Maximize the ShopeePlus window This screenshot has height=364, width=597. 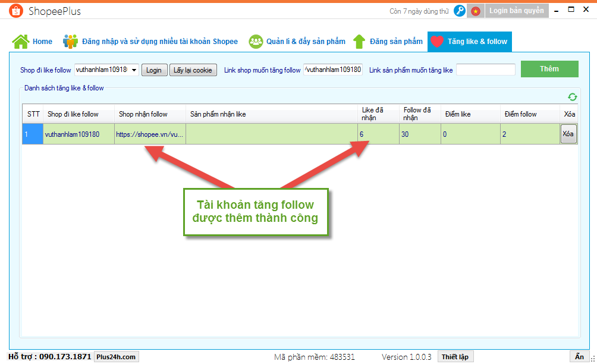pos(571,10)
